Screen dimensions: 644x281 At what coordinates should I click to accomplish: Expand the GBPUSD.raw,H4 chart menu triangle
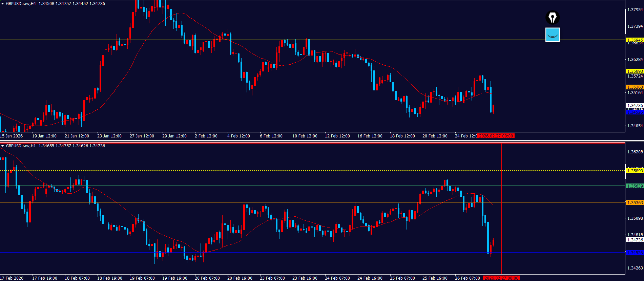click(3, 4)
